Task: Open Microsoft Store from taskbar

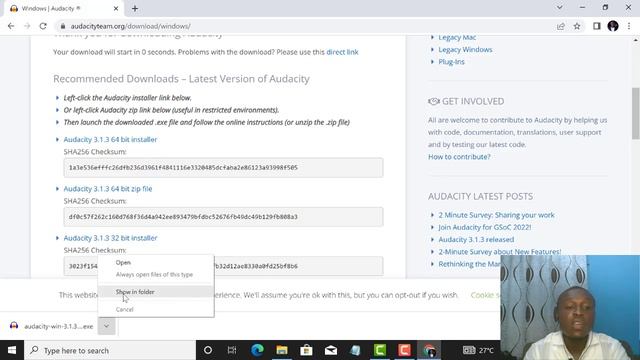Action: tap(306, 350)
